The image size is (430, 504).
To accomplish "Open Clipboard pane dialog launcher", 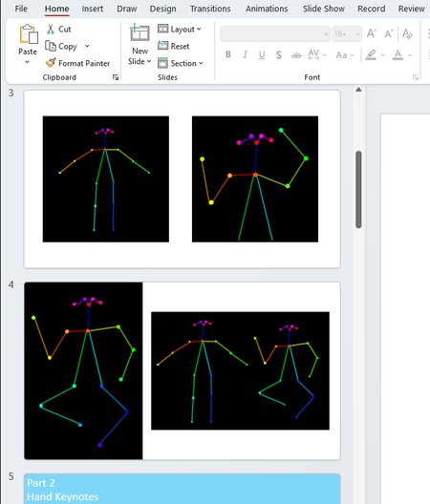I will coord(116,77).
